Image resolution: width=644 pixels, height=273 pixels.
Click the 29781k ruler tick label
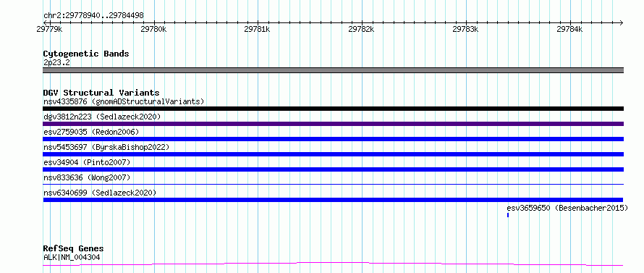pos(257,29)
